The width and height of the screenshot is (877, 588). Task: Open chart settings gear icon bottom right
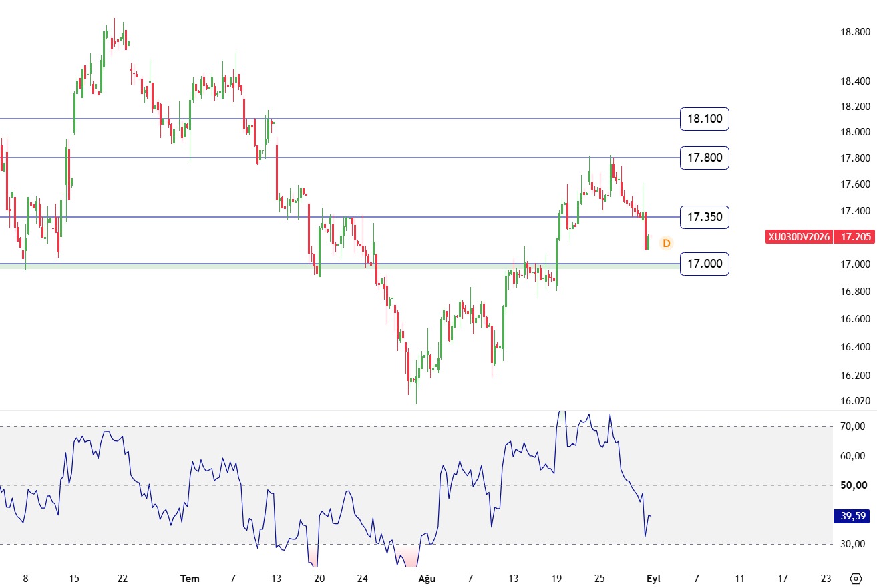click(x=856, y=578)
